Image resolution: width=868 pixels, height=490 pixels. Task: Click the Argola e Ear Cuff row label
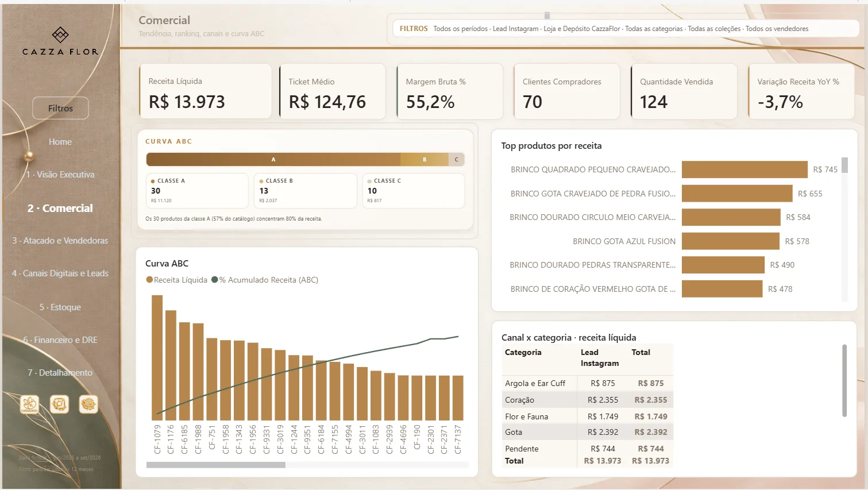click(535, 383)
